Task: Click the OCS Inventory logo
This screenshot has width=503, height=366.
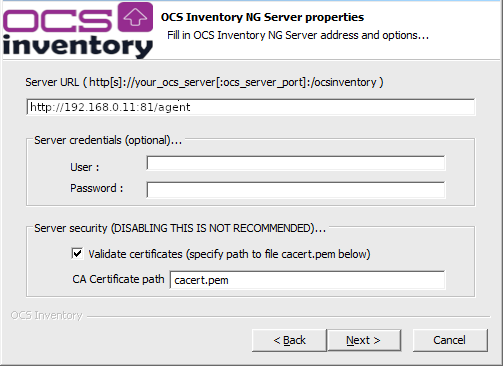Action: (x=78, y=30)
